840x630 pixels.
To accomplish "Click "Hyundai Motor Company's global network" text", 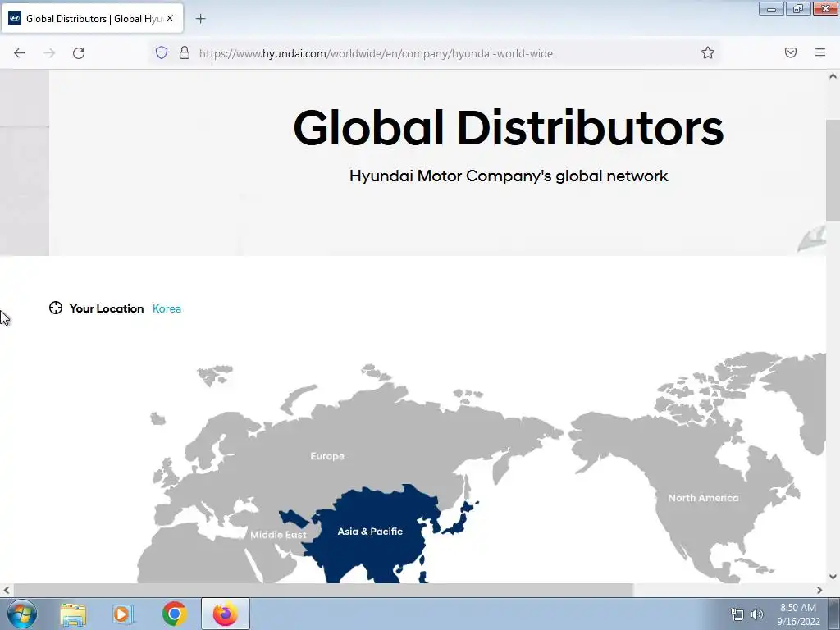I will point(509,176).
